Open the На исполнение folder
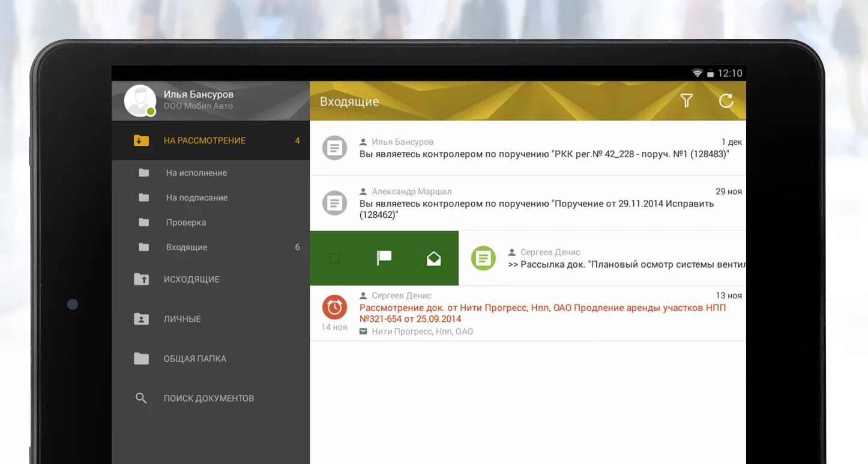The width and height of the screenshot is (868, 464). [x=211, y=173]
